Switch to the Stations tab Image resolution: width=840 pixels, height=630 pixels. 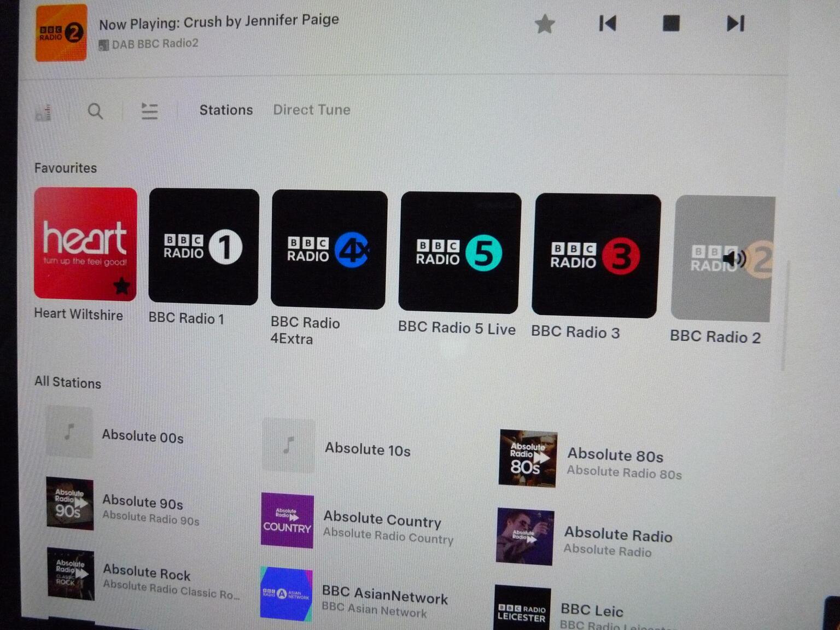226,110
